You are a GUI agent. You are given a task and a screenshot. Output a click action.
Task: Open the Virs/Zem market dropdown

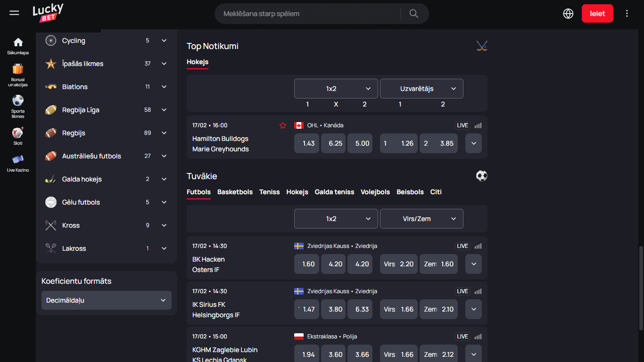click(421, 219)
